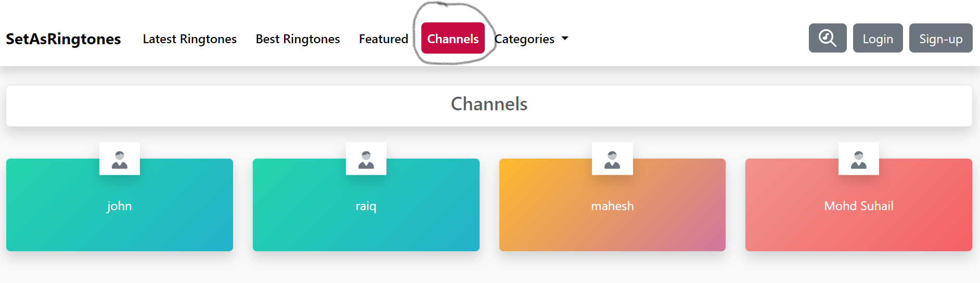Open the Best Ringtones nav item
The width and height of the screenshot is (980, 283).
pyautogui.click(x=298, y=39)
